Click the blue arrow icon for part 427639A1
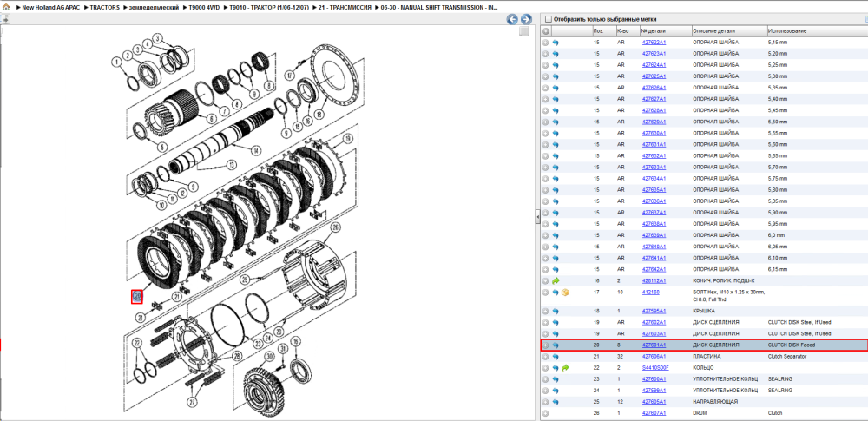This screenshot has width=868, height=421. [556, 235]
